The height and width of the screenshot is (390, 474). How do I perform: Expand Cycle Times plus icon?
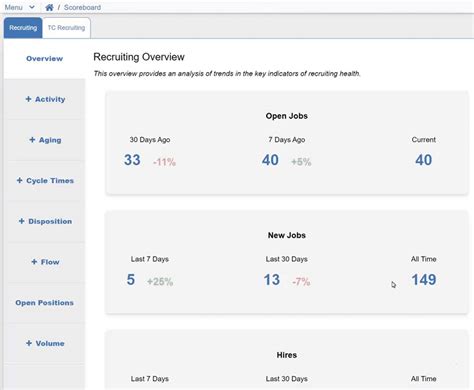click(x=19, y=180)
